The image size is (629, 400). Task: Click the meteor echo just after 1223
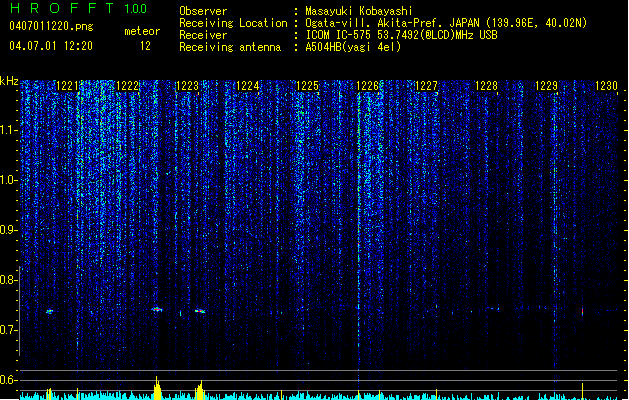200,311
